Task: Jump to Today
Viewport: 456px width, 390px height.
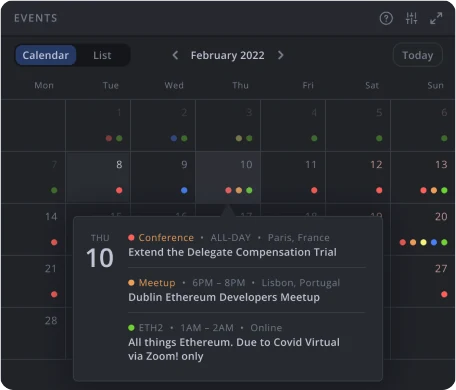Action: (418, 55)
